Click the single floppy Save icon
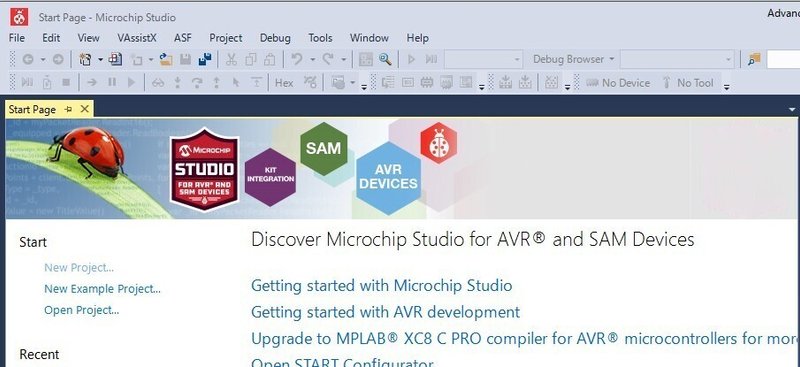 coord(185,59)
